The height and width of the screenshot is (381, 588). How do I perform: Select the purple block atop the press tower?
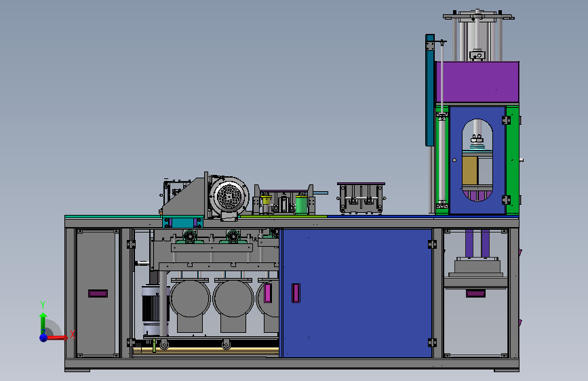tap(477, 82)
